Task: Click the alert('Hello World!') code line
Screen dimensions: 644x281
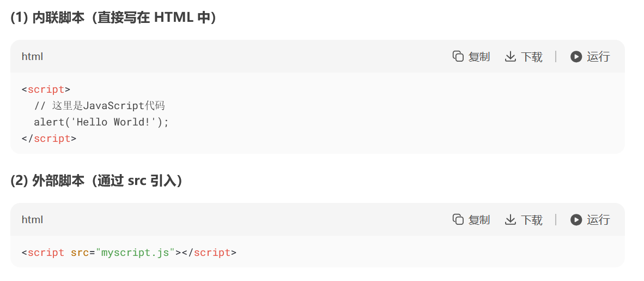Action: (x=101, y=122)
